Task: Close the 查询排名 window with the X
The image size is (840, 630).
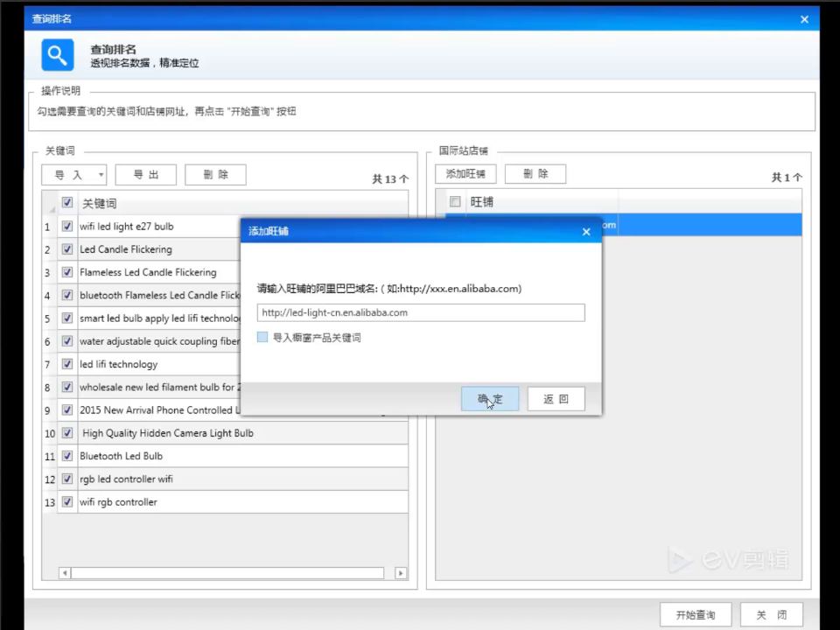Action: [804, 19]
